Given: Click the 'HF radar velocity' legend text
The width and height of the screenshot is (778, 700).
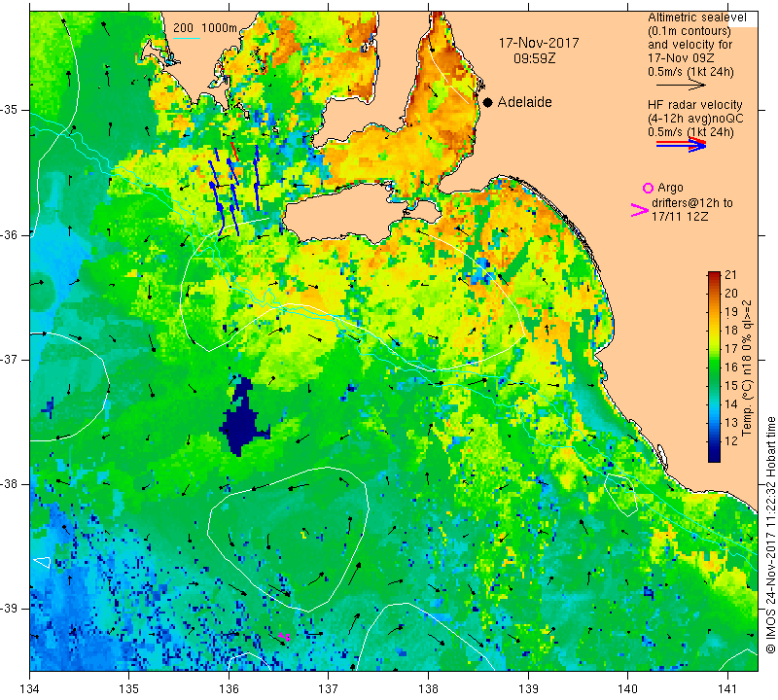Looking at the screenshot, I should 694,105.
